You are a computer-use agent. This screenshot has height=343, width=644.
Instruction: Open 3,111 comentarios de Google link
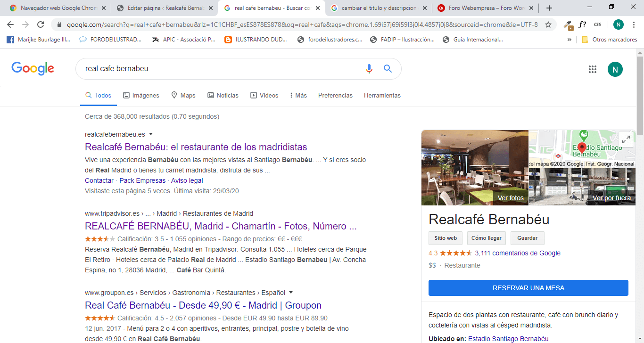pos(518,253)
